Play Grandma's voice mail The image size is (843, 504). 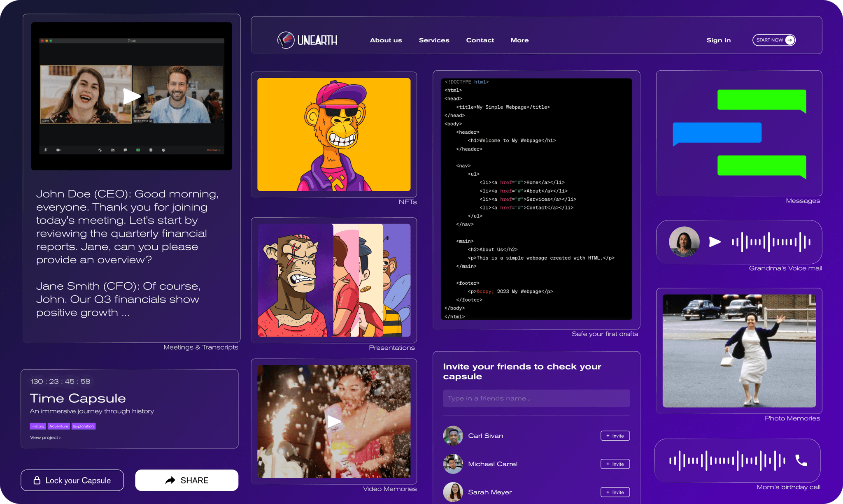point(715,242)
